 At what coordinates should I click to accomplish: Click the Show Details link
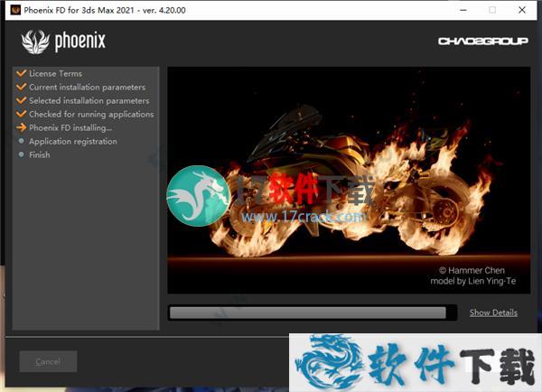coord(493,313)
